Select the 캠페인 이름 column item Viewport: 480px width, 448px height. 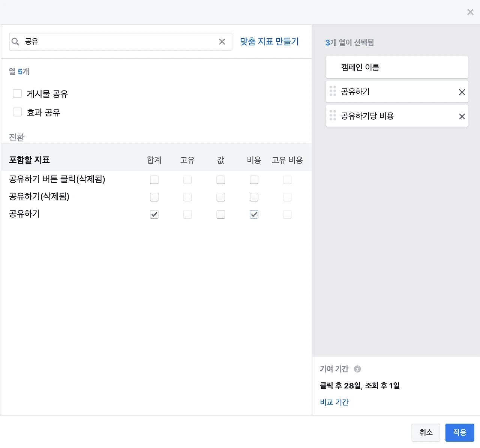pyautogui.click(x=397, y=68)
